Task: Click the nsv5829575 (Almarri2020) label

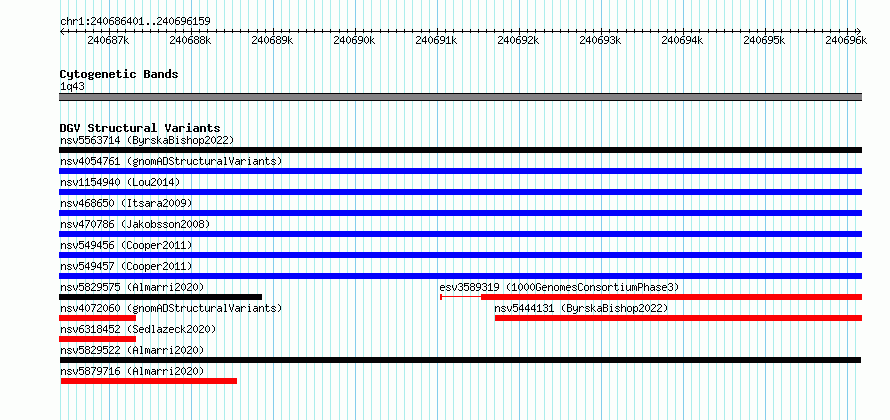Action: pos(132,287)
